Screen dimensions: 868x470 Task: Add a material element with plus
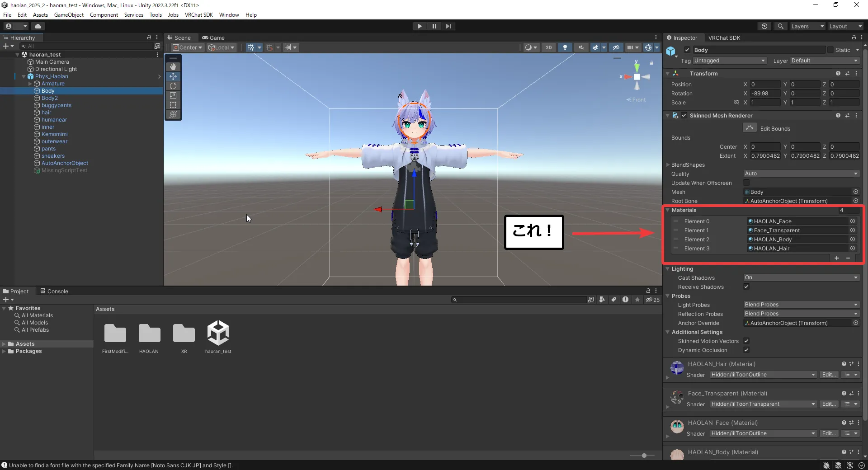[x=837, y=258]
